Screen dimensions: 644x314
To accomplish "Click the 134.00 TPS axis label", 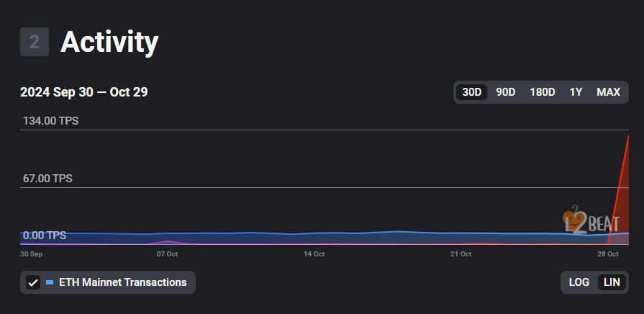I will (x=50, y=121).
